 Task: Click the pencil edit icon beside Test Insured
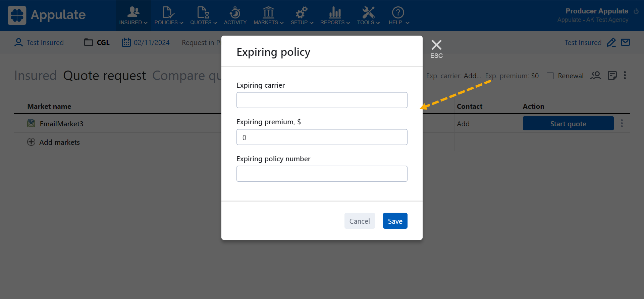coord(611,42)
